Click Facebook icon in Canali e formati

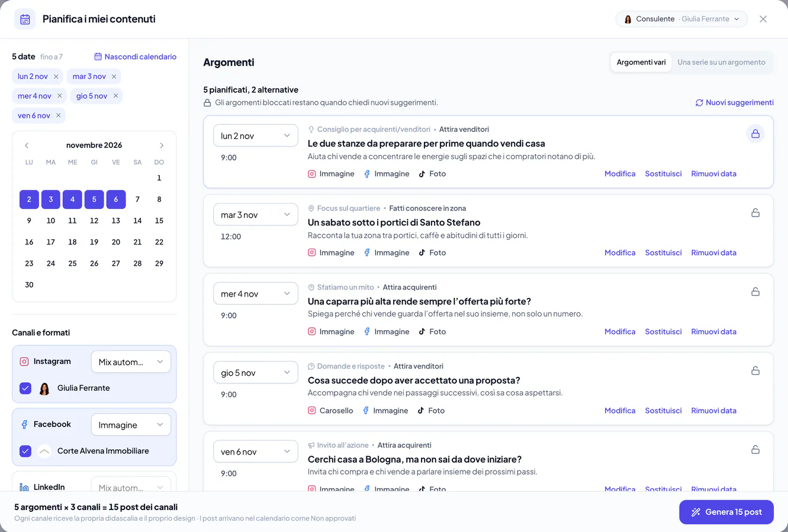pos(24,424)
